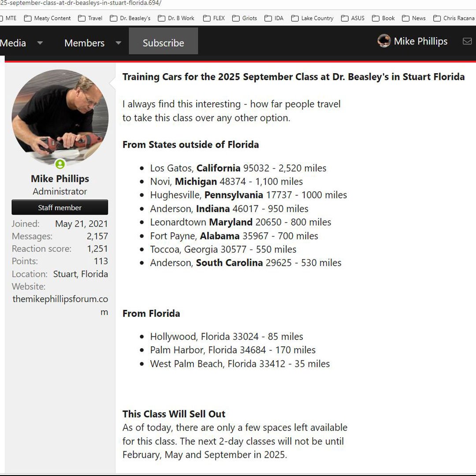Open the Chris Racana bookmark folder
This screenshot has width=476, height=476.
[454, 18]
